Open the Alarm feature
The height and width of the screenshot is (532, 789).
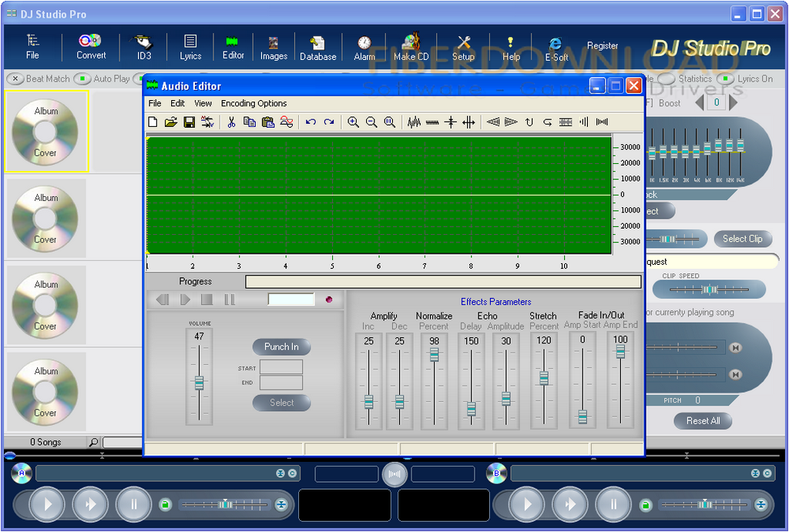click(x=364, y=46)
